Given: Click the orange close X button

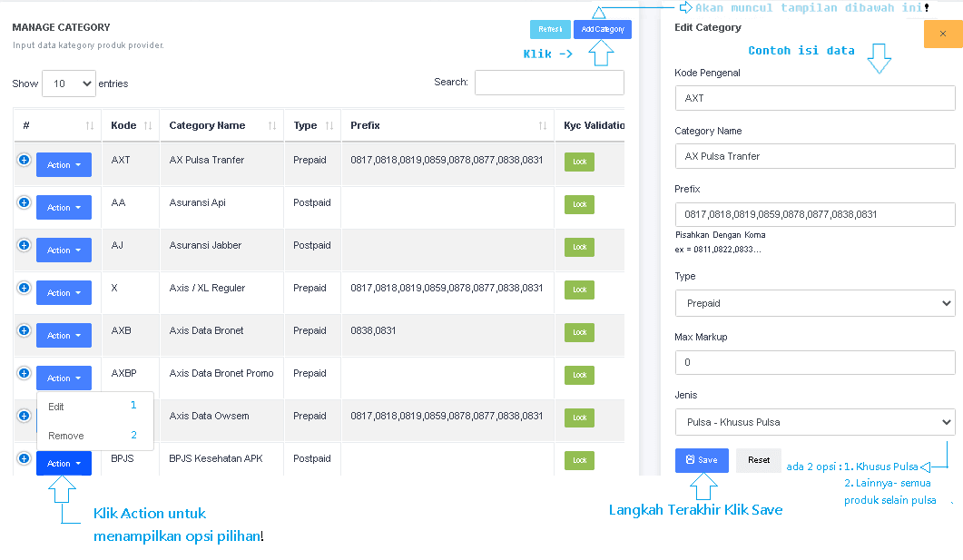Looking at the screenshot, I should 942,34.
